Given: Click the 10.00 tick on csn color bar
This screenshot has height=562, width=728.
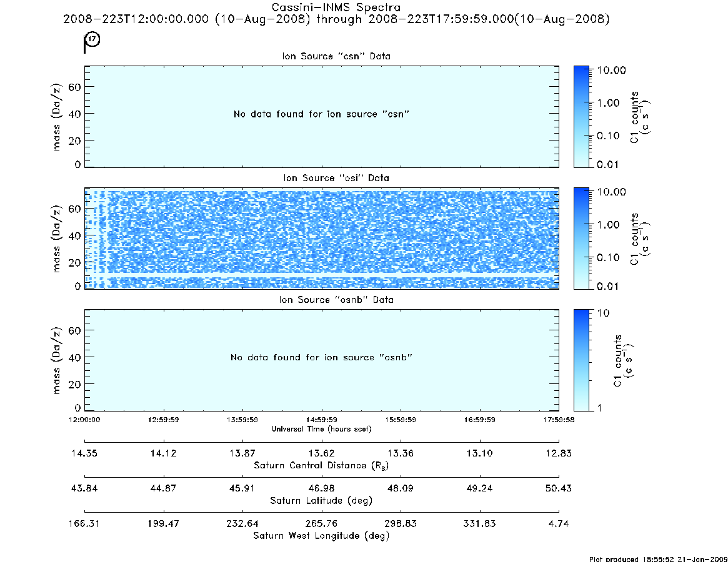Looking at the screenshot, I should (x=612, y=70).
